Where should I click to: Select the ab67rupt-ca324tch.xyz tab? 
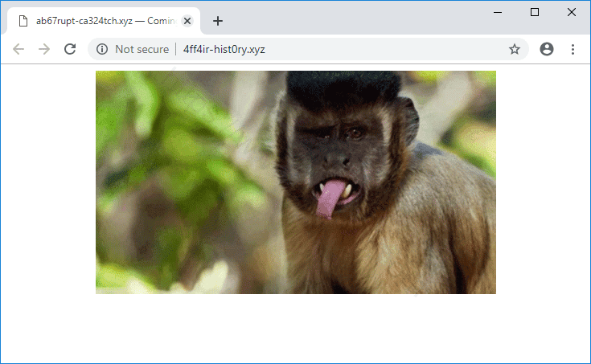point(104,21)
